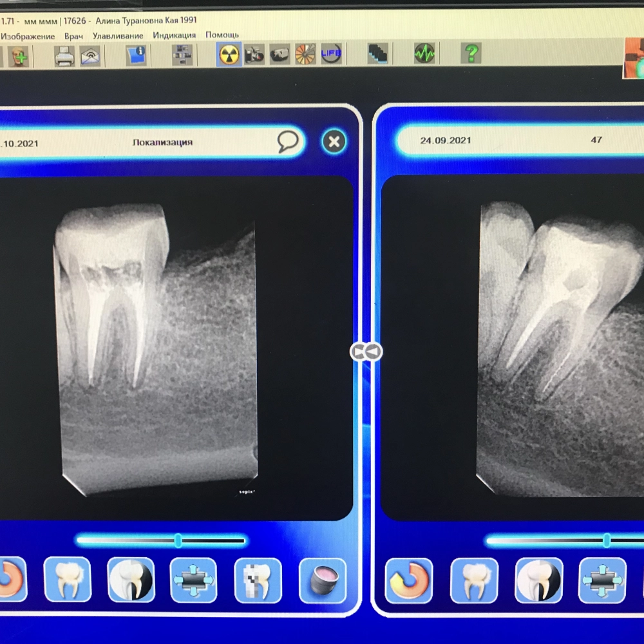Open the green waveform monitor icon
Viewport: 644px width, 644px height.
point(424,53)
